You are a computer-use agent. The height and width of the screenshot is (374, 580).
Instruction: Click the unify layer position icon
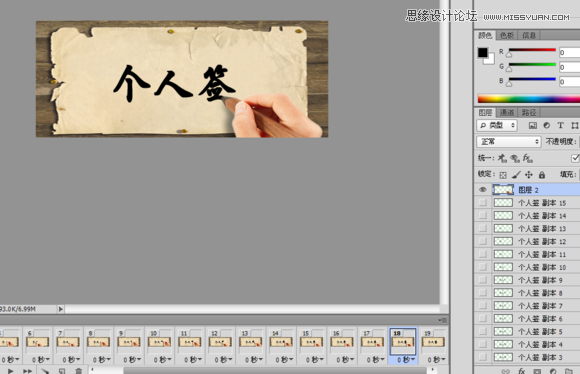502,158
